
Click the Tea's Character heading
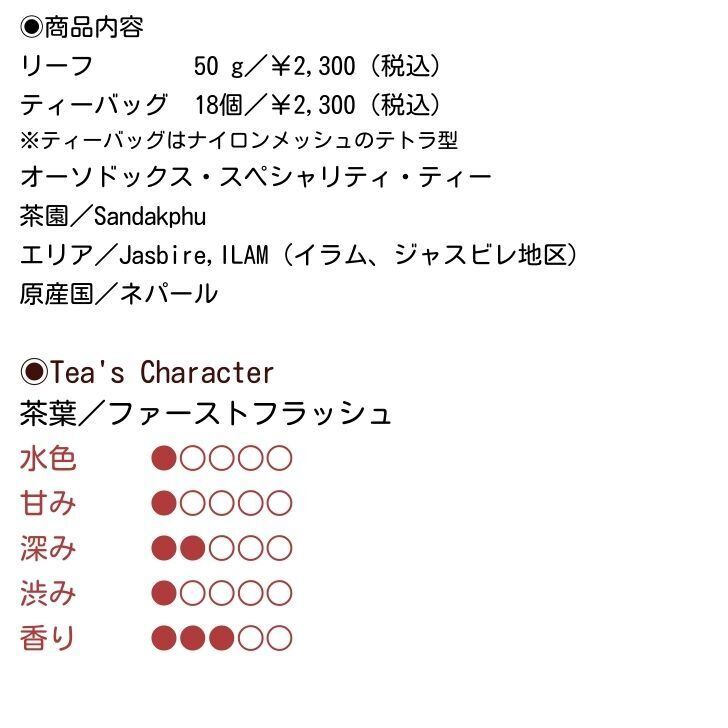tap(161, 372)
